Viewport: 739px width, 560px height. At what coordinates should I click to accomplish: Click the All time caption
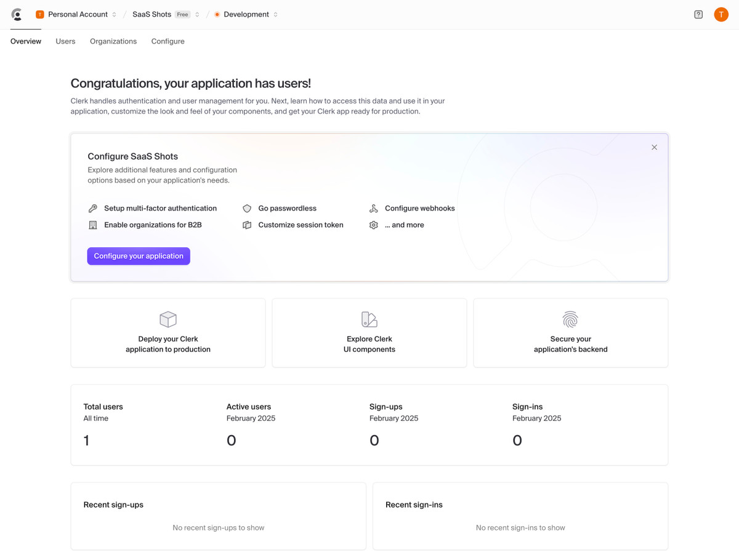96,418
